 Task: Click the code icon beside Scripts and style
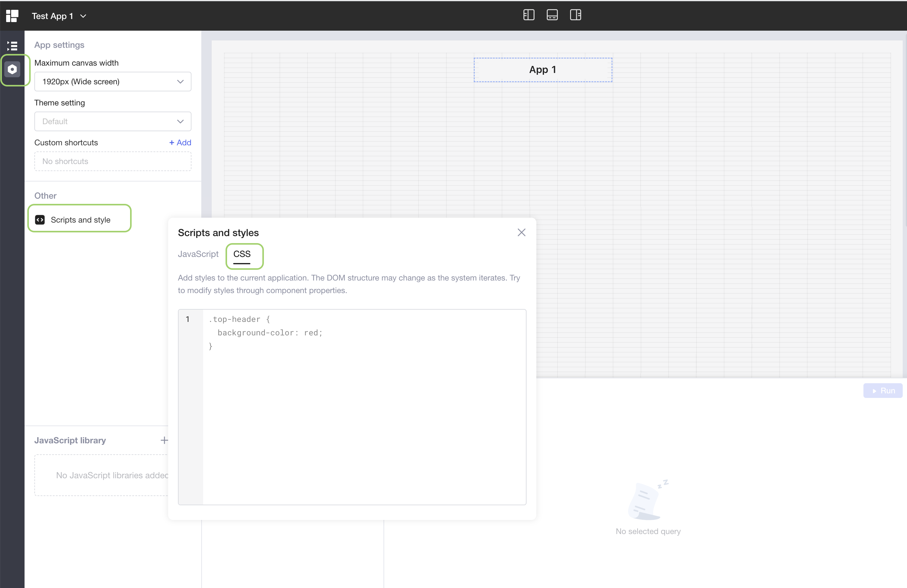40,220
